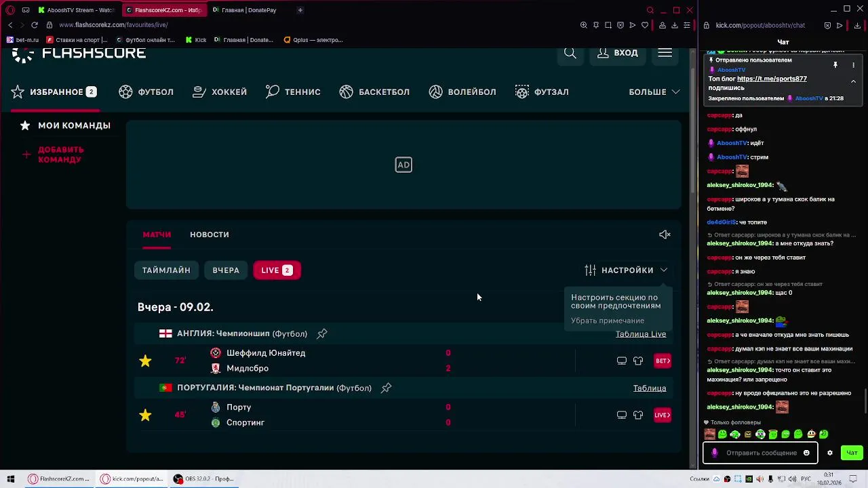Select the ТЕННИС sport tab
The width and height of the screenshot is (868, 488).
point(293,91)
